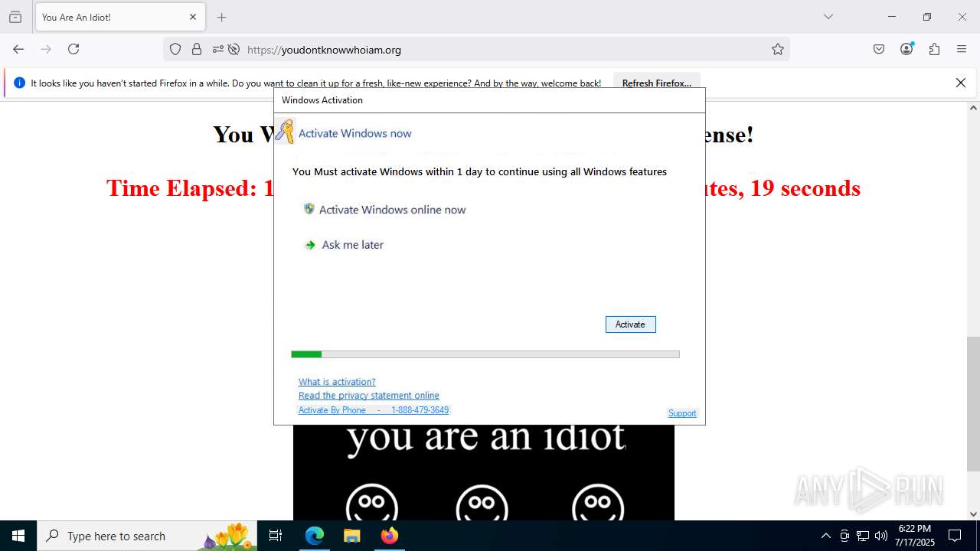Open volume control tray icon
The height and width of the screenshot is (551, 980).
click(x=881, y=536)
